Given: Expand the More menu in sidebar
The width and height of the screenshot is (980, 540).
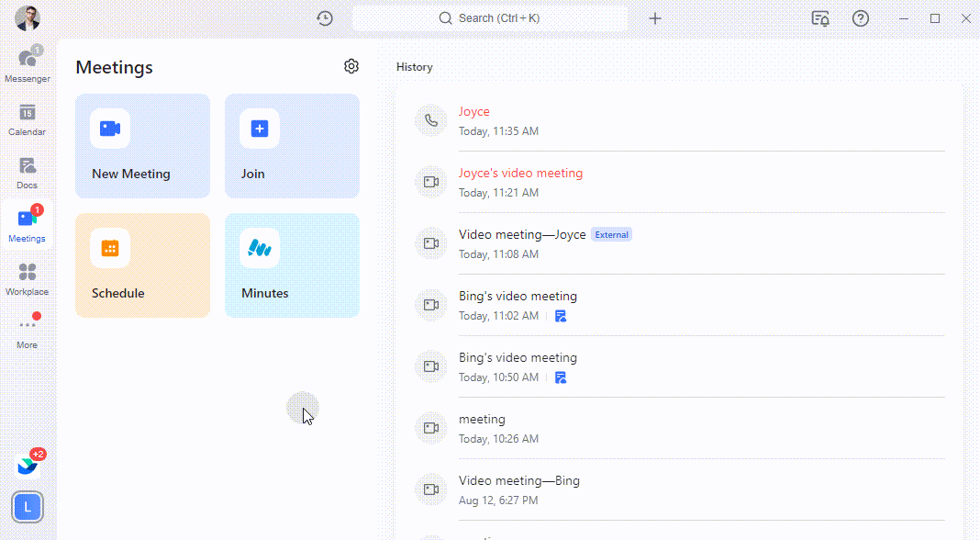Looking at the screenshot, I should coord(28,331).
